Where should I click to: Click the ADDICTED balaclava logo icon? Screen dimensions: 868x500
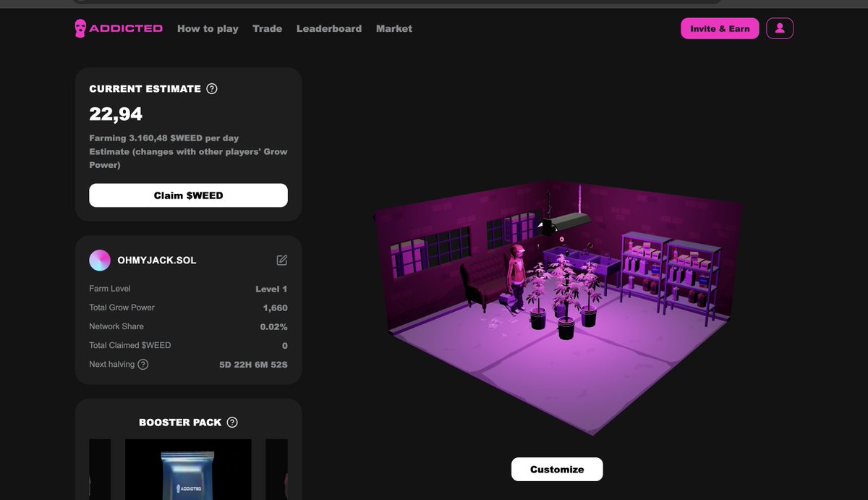(81, 28)
